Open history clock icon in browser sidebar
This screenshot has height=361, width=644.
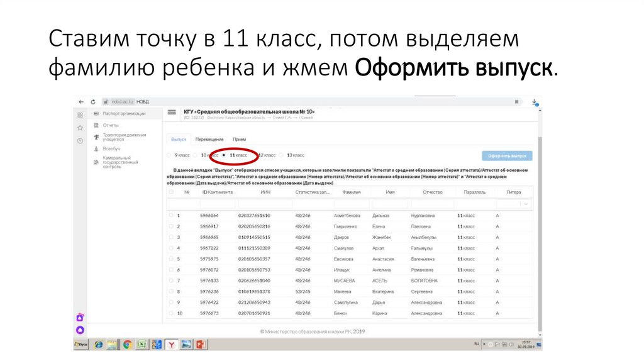80,141
